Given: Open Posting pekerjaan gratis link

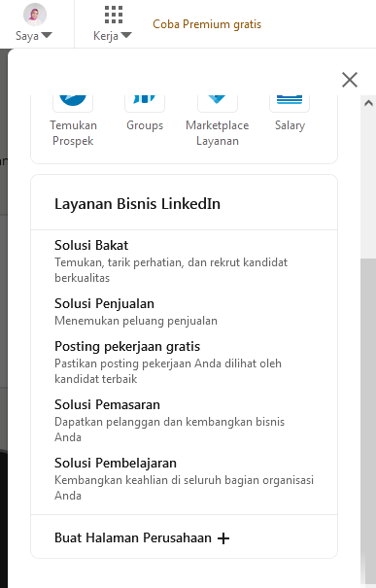Looking at the screenshot, I should (x=127, y=347).
